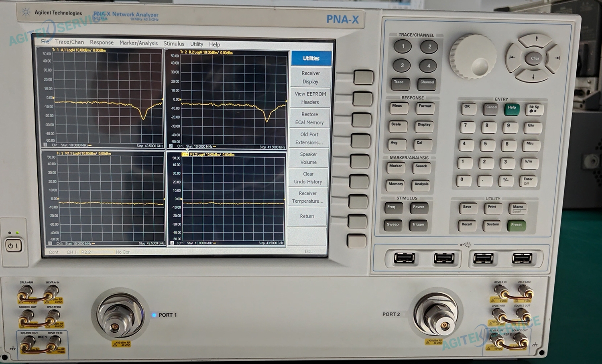Push the green Help entry key
The width and height of the screenshot is (602, 364).
click(x=513, y=109)
